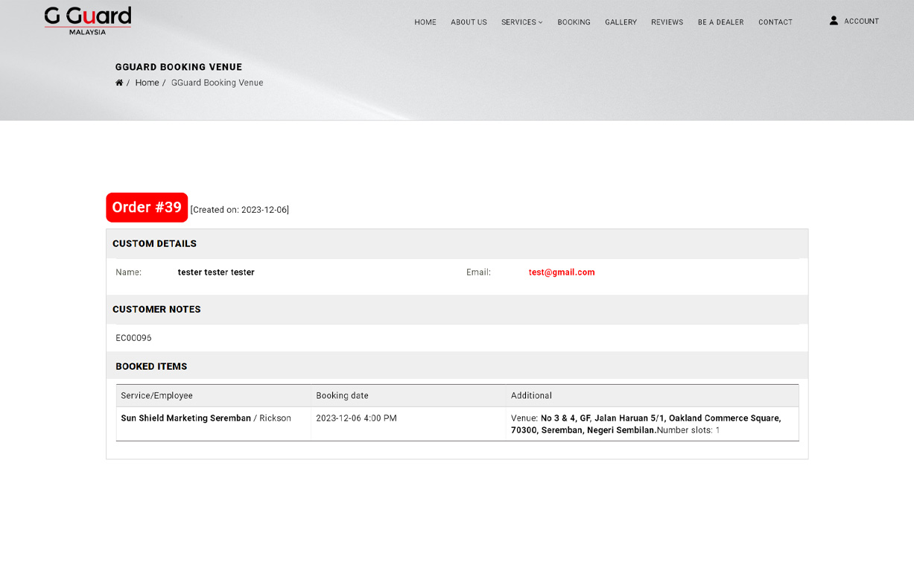This screenshot has height=588, width=914.
Task: Select Sun Shield Marketing Seremban service text
Action: [x=185, y=418]
